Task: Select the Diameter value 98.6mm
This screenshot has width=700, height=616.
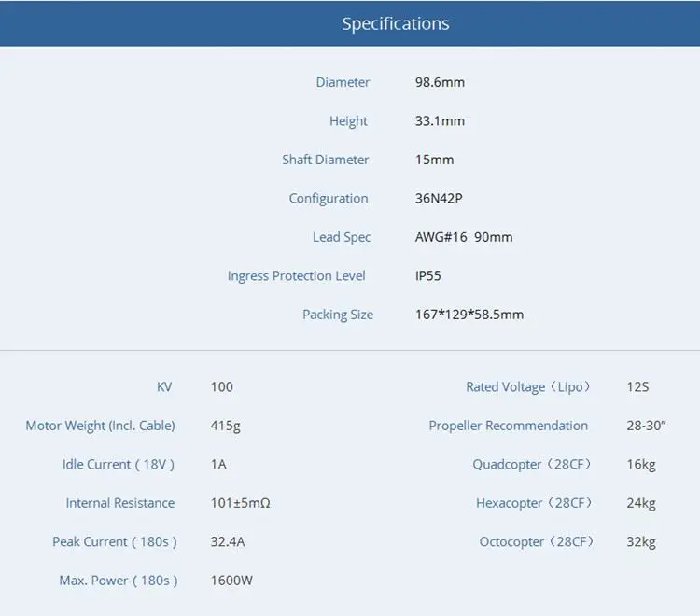Action: pyautogui.click(x=440, y=82)
